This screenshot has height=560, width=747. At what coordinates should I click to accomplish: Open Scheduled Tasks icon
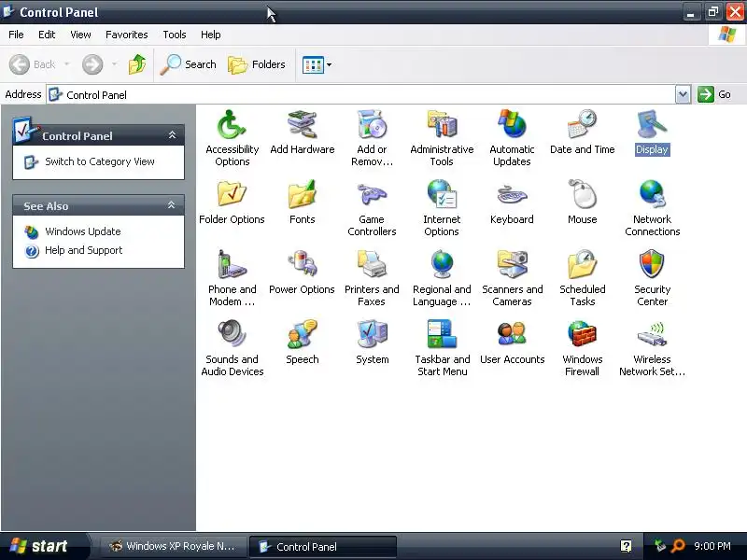tap(582, 264)
